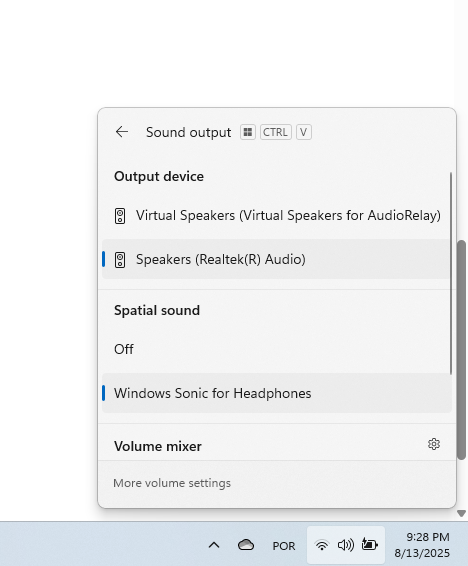Go back using the left arrow
Screen dimensions: 468x566
coord(122,132)
